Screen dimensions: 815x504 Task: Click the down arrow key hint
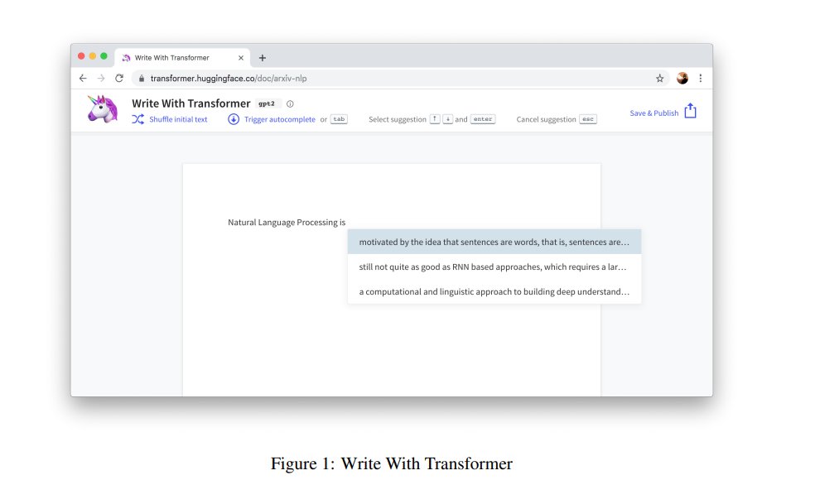(447, 119)
